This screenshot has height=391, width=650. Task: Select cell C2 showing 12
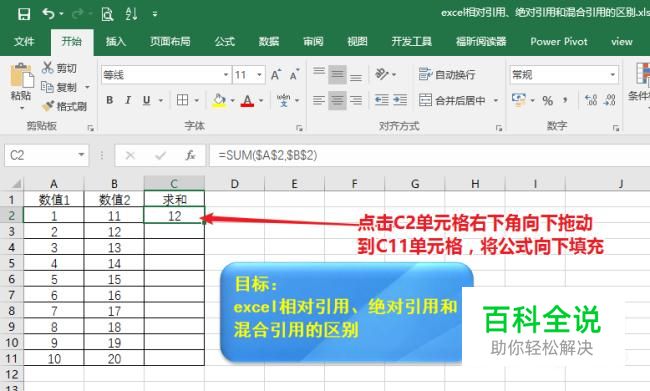coord(175,216)
